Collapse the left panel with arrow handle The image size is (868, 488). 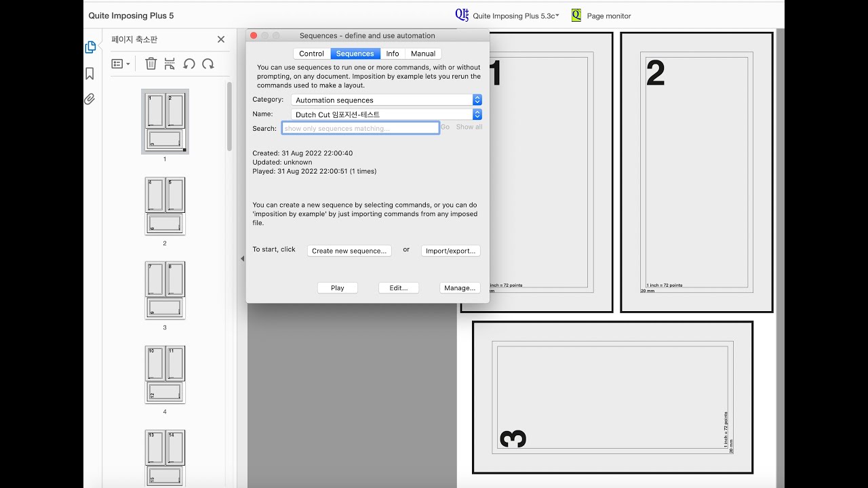[x=242, y=258]
